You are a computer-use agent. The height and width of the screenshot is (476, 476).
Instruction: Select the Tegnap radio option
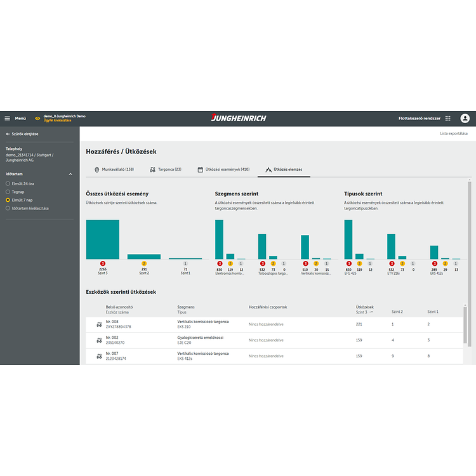pyautogui.click(x=8, y=192)
